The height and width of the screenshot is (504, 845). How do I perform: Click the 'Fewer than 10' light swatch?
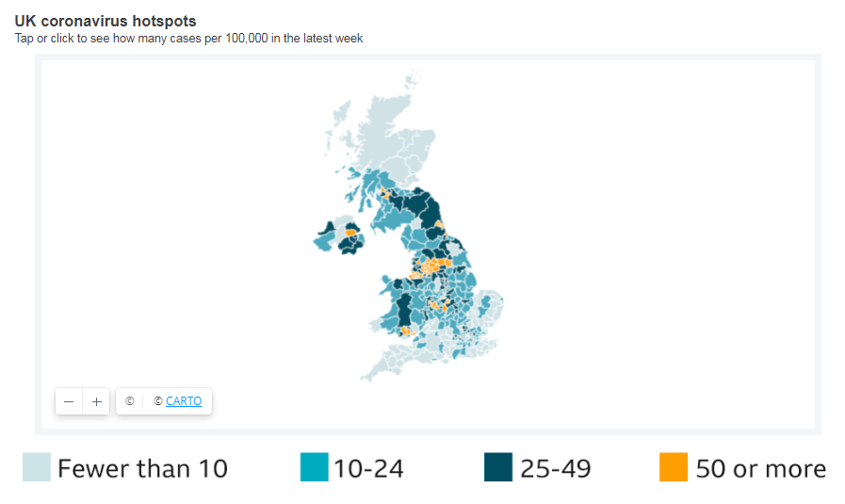(37, 467)
